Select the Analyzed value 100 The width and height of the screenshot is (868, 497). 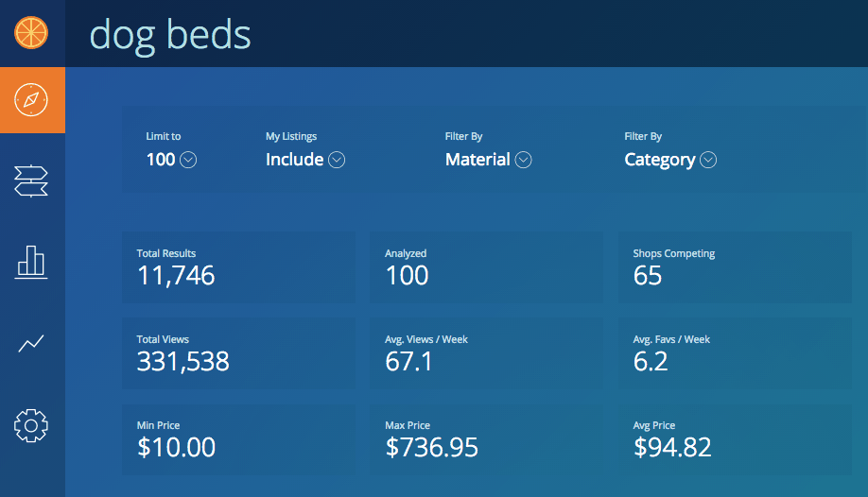coord(407,276)
